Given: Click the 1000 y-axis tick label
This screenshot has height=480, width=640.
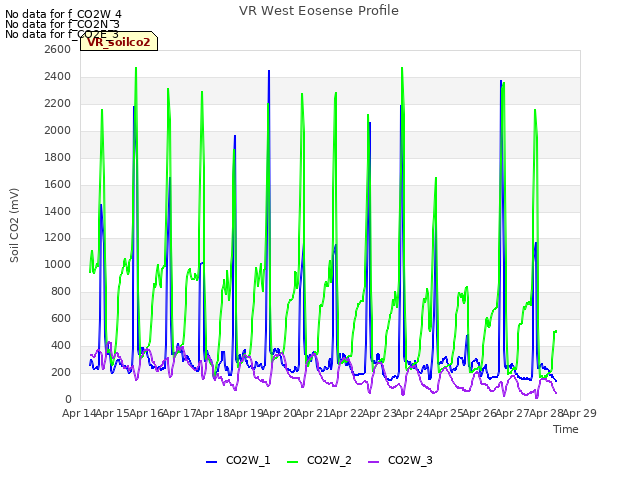Looking at the screenshot, I should pyautogui.click(x=58, y=264).
